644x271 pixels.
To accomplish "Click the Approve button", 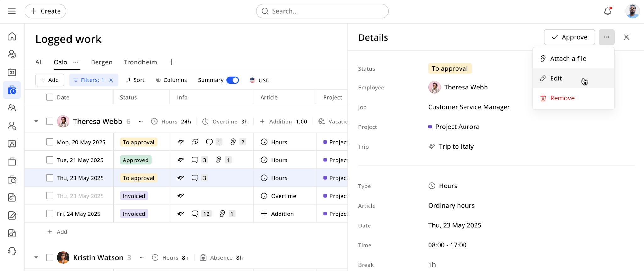I will tap(569, 37).
